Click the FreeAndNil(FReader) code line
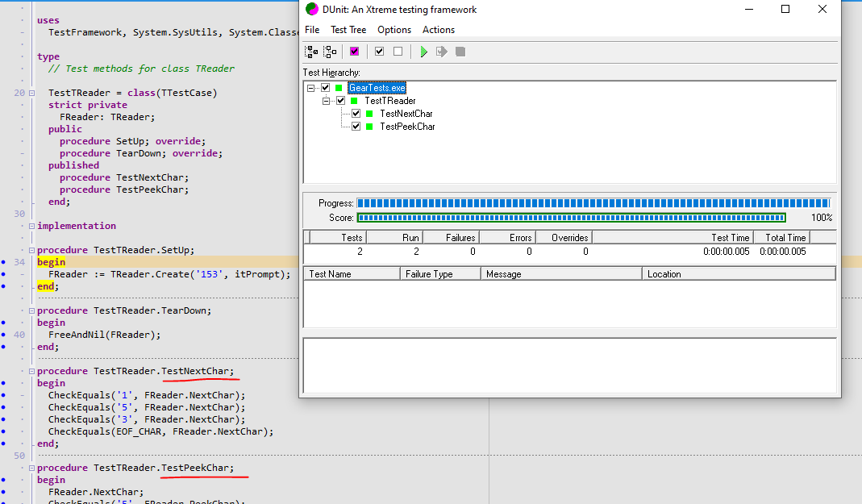The height and width of the screenshot is (504, 862). 105,335
